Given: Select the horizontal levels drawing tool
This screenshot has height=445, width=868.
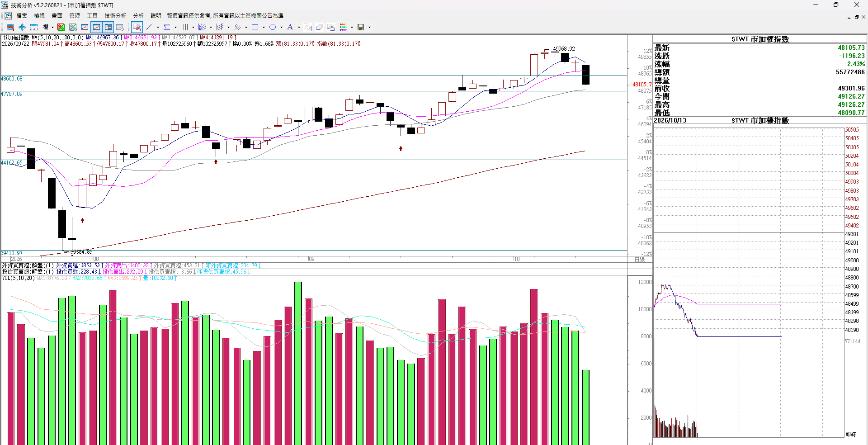Looking at the screenshot, I should point(167,27).
